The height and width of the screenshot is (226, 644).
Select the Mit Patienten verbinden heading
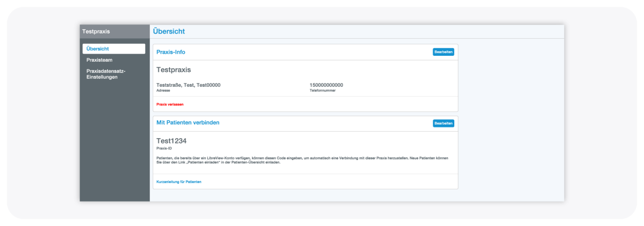coord(188,123)
